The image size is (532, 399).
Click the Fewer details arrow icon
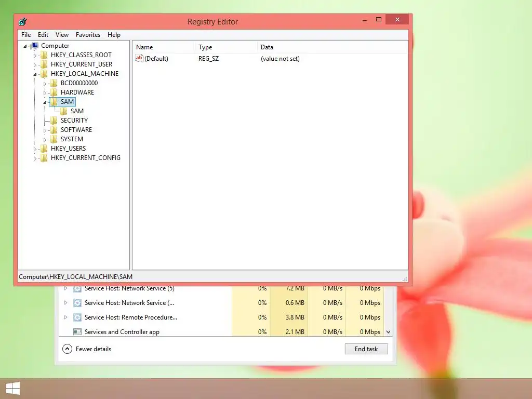pyautogui.click(x=67, y=349)
